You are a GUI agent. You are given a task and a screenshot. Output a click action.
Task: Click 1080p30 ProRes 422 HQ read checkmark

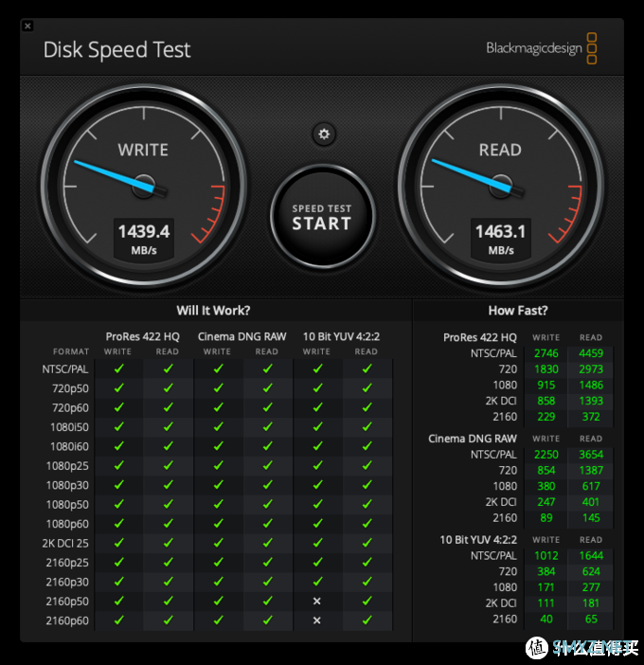[x=169, y=485]
